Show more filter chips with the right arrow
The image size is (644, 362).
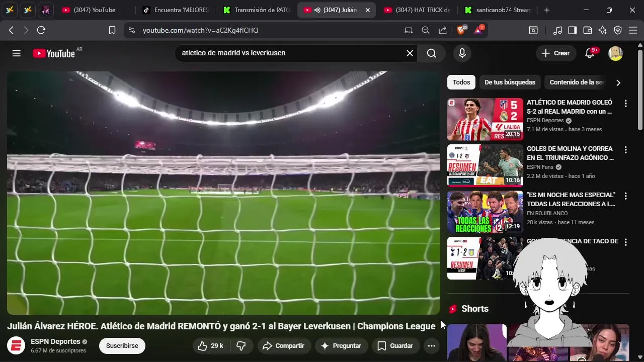[618, 82]
